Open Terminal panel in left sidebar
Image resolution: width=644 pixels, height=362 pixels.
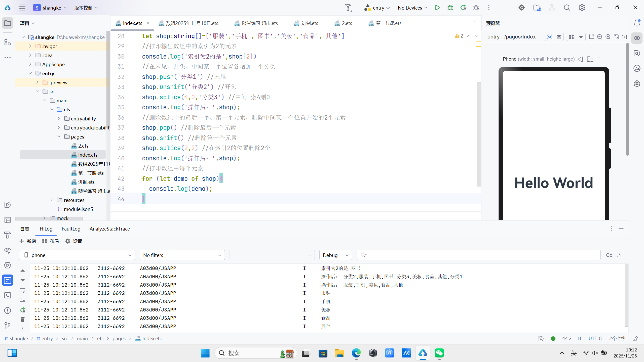(x=8, y=295)
